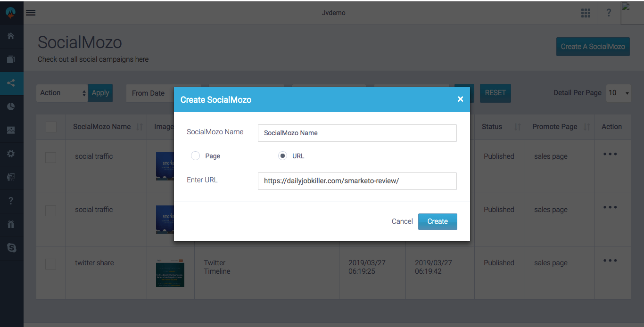This screenshot has width=644, height=327.
Task: Click the top bar help question mark
Action: pyautogui.click(x=609, y=13)
